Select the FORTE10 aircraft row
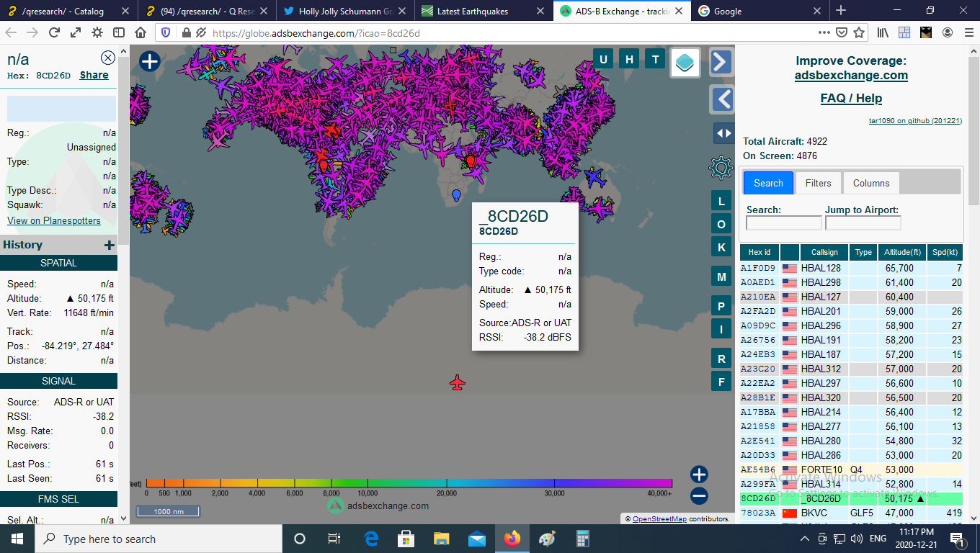Screen dimensions: 980x553 [x=852, y=469]
